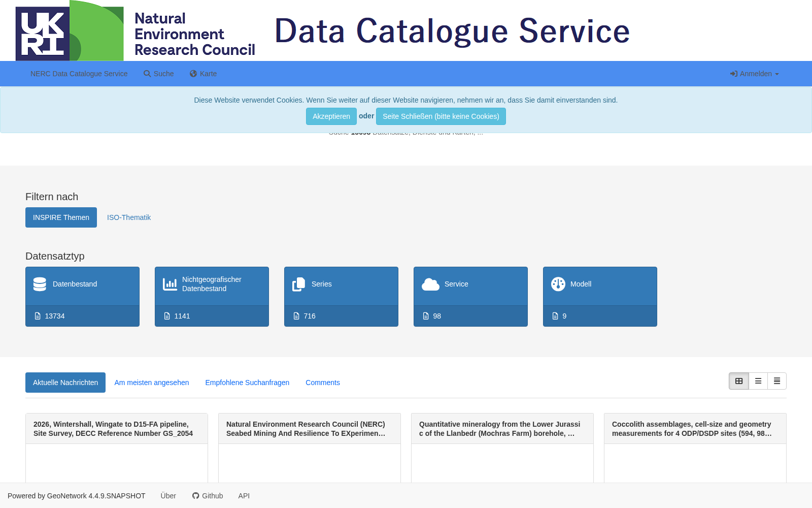Click the Anmelden sign-in icon

tap(734, 74)
